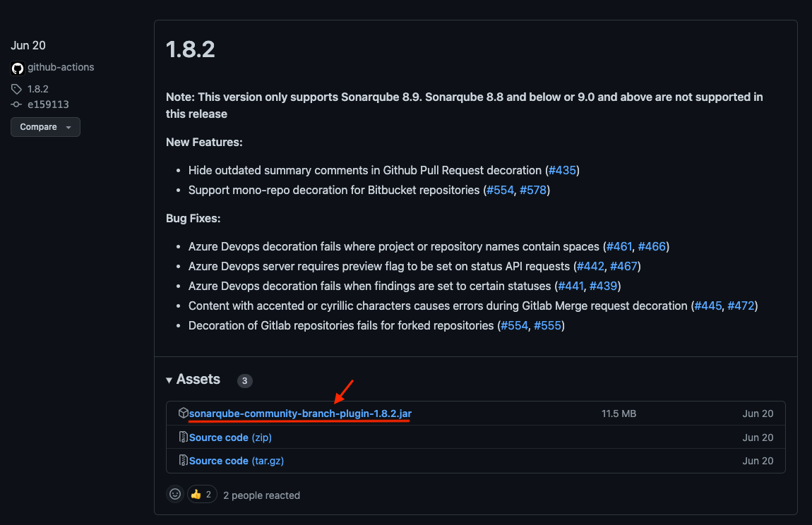
Task: Click the file icon beside Source code (tar.gz)
Action: click(x=184, y=460)
